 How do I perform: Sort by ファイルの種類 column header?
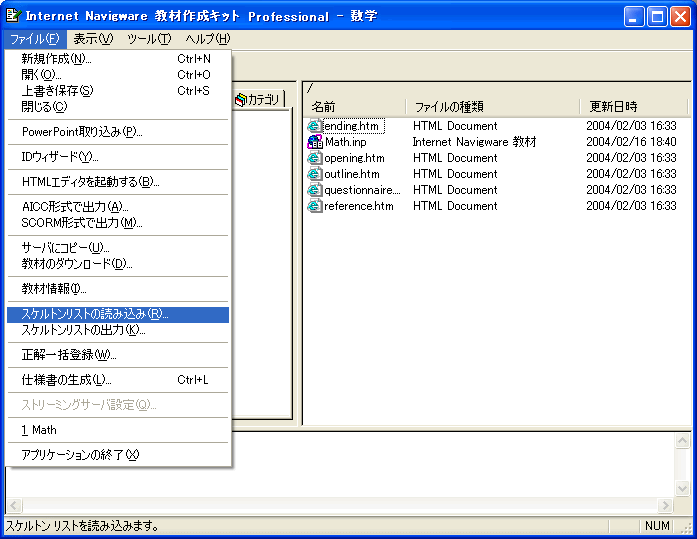tap(493, 107)
